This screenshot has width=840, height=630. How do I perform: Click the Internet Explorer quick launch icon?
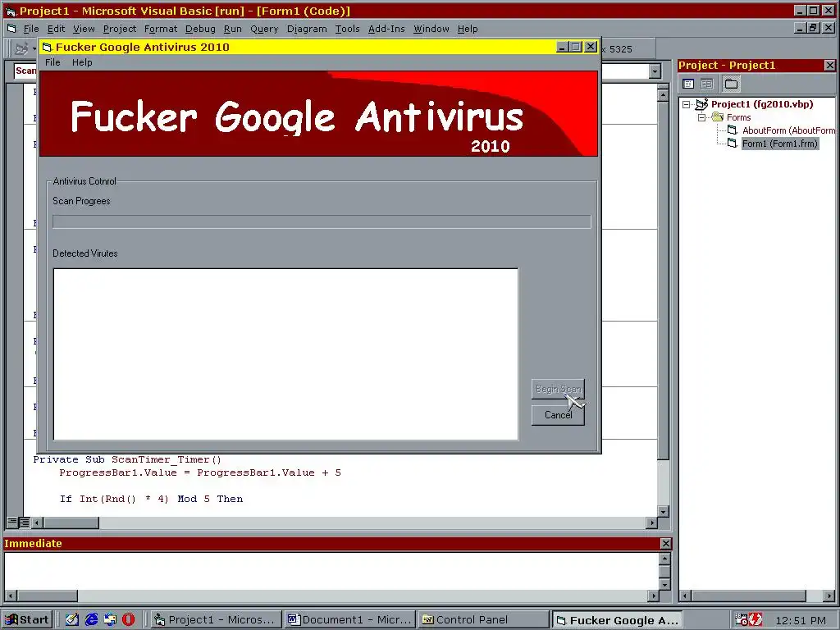(x=92, y=620)
